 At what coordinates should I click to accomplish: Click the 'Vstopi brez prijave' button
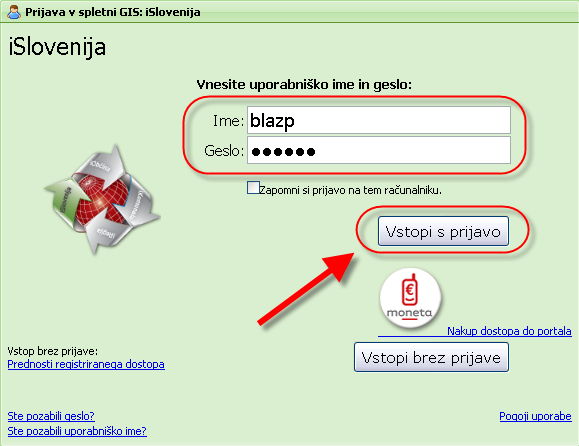coord(431,357)
